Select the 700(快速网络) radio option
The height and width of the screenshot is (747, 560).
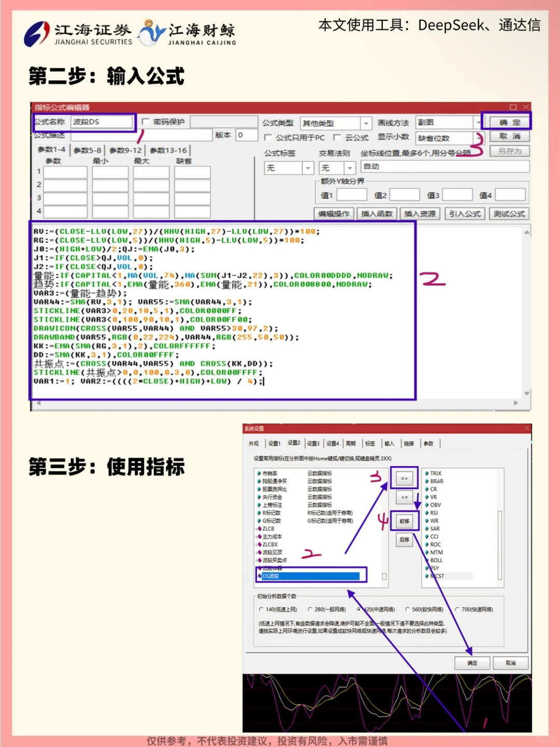click(458, 609)
